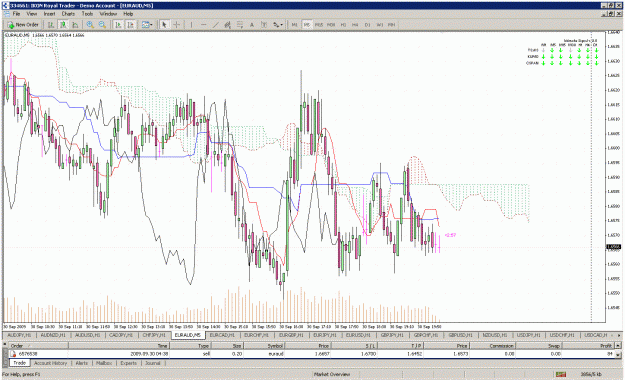Open the Help menu
Image resolution: width=625 pixels, height=380 pixels.
click(128, 14)
